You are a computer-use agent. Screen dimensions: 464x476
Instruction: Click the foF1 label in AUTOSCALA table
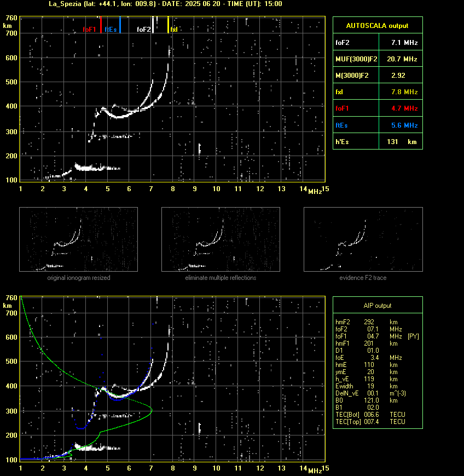(x=342, y=108)
